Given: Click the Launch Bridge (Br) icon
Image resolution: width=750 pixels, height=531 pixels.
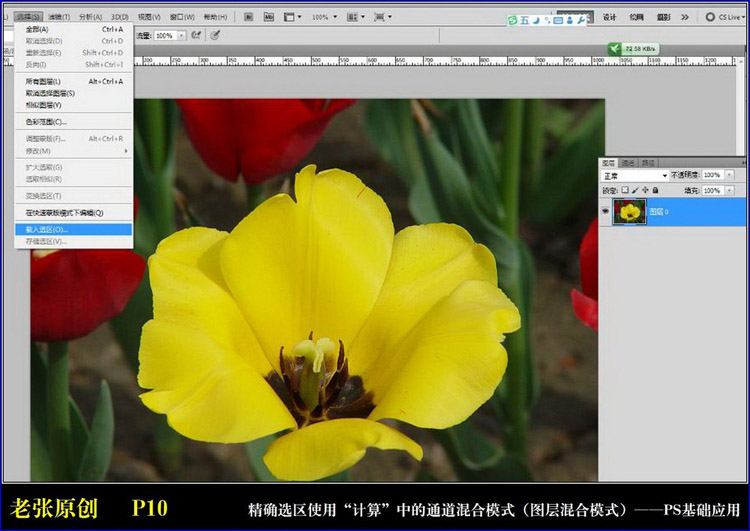Looking at the screenshot, I should coord(247,17).
